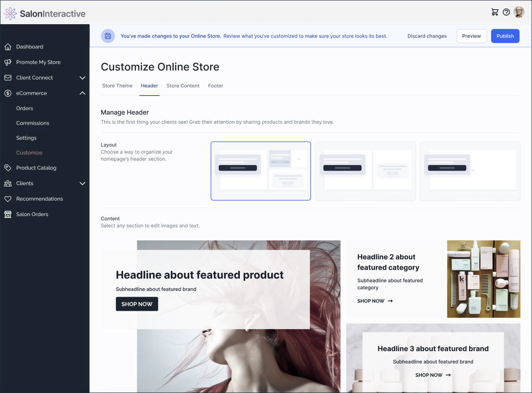The width and height of the screenshot is (532, 393).
Task: Publish the online store changes
Action: point(505,36)
